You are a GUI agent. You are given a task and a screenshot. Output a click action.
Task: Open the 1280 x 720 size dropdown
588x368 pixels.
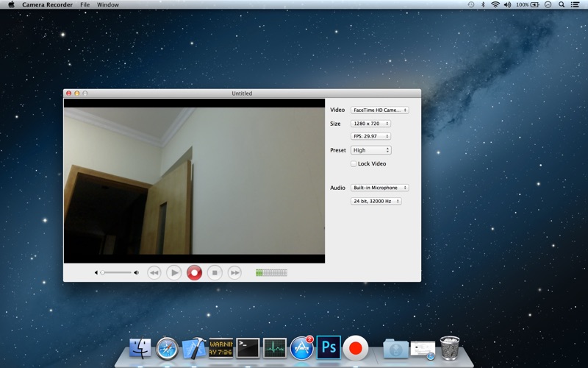[x=370, y=124]
